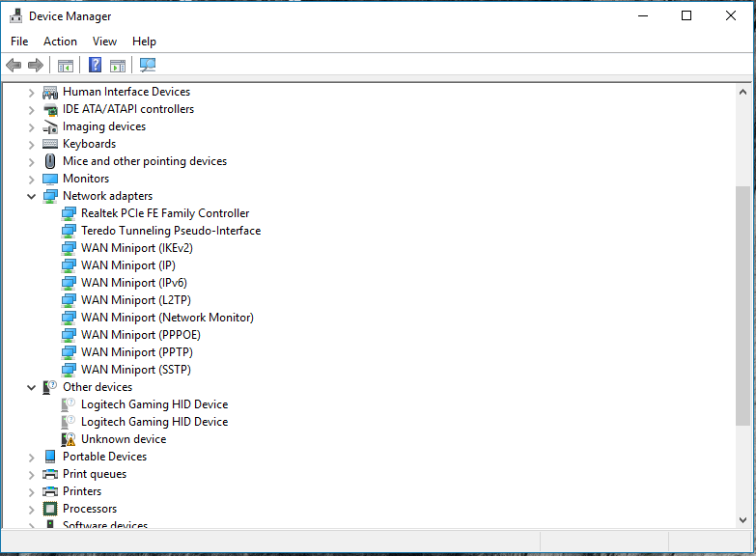Click Show/Hide Action Pane toolbar icon
756x556 pixels.
pyautogui.click(x=118, y=66)
